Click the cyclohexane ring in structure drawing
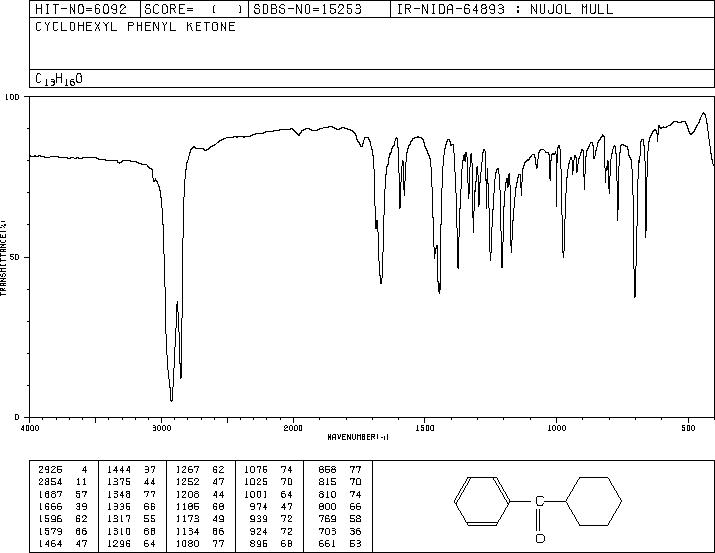Viewport: 715px width, 553px height. click(594, 501)
